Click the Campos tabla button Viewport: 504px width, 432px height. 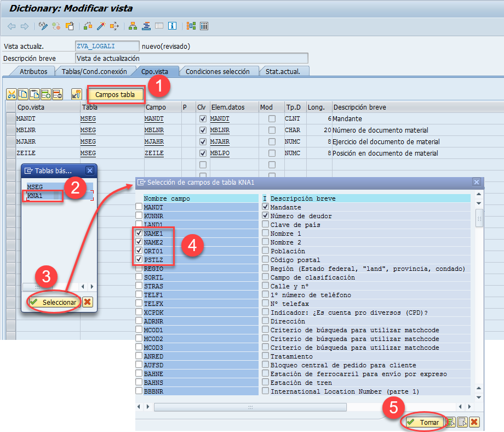pyautogui.click(x=115, y=95)
